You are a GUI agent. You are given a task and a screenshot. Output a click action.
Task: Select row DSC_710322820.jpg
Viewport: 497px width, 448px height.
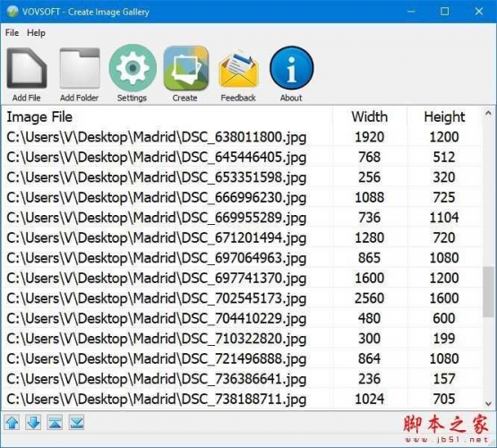[x=243, y=339]
